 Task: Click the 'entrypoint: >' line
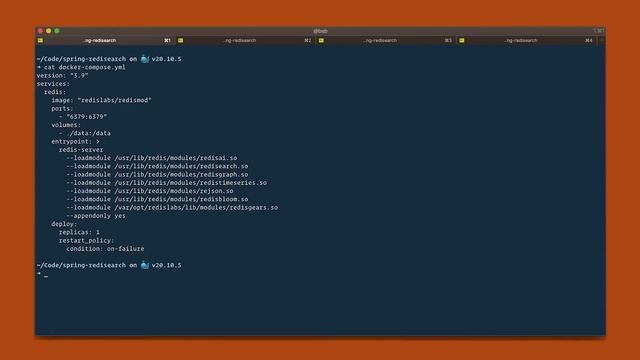[x=76, y=142]
